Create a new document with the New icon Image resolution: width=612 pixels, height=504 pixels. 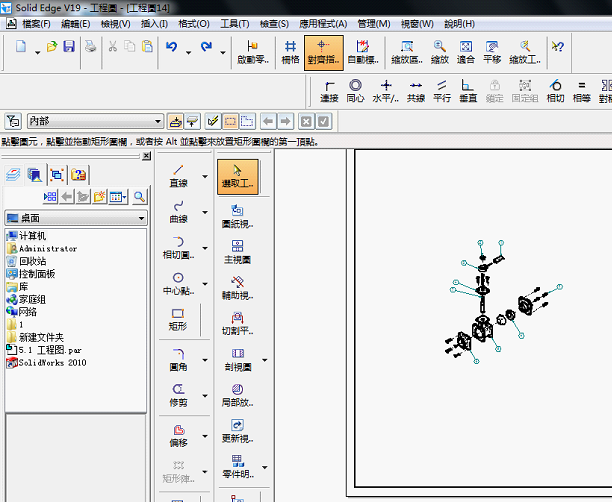pyautogui.click(x=21, y=46)
